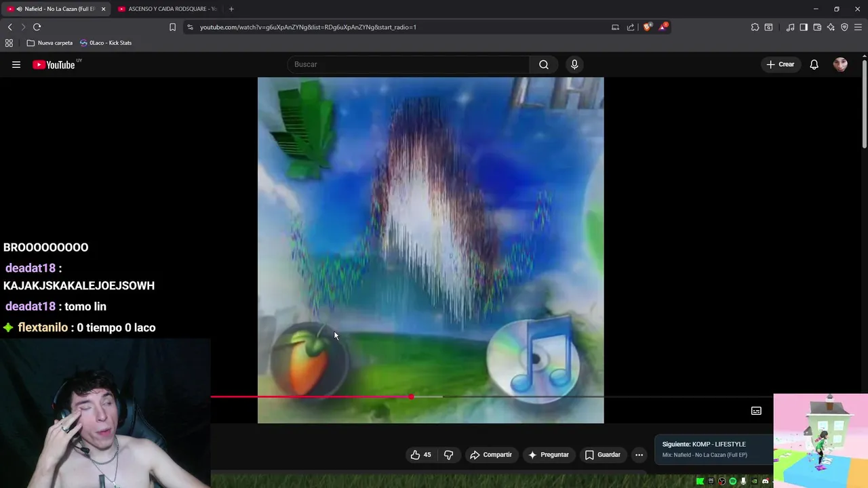Click the share icon in the address bar
The image size is (868, 488).
pos(631,27)
